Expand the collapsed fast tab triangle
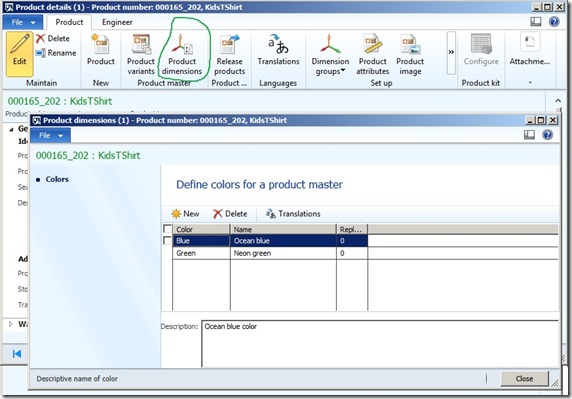Viewport: 572px width, 399px height. pos(11,324)
